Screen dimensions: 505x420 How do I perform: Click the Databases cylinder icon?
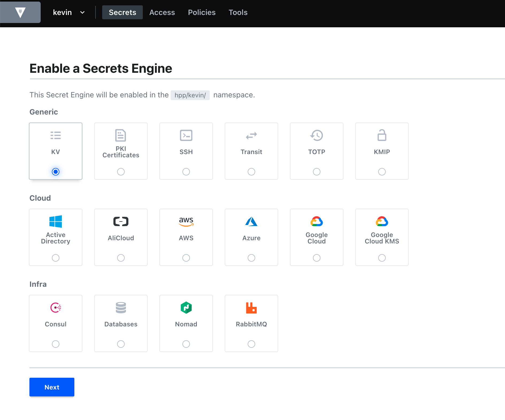[x=121, y=308]
